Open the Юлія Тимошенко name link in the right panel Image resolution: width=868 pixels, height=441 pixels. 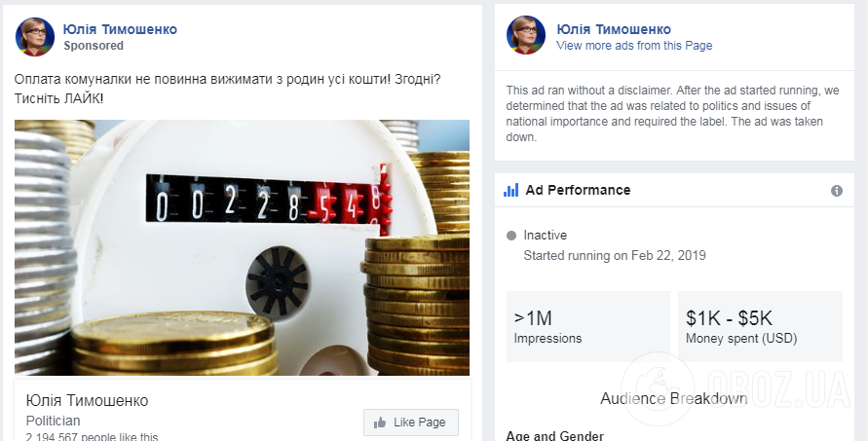click(614, 29)
